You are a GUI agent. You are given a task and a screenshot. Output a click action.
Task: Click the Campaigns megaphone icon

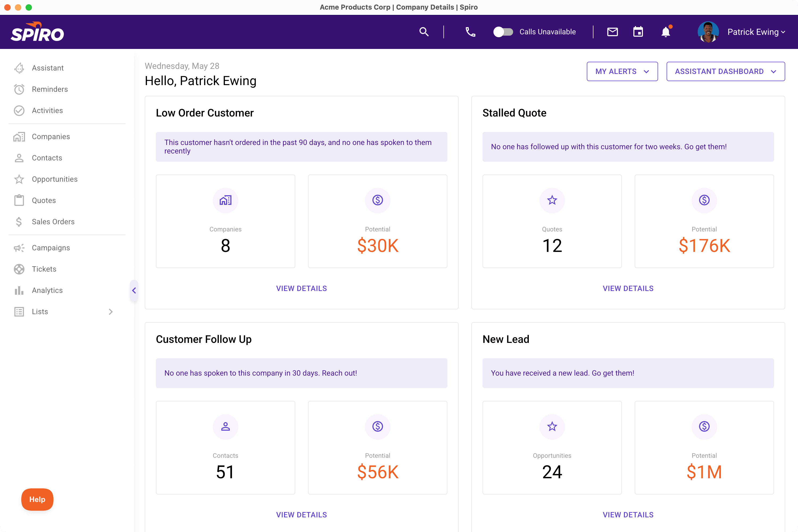pos(19,248)
